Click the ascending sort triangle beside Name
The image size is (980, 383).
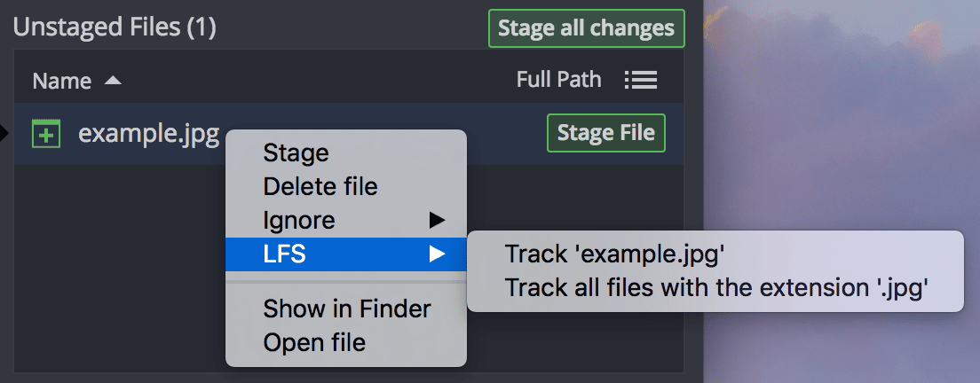point(113,81)
